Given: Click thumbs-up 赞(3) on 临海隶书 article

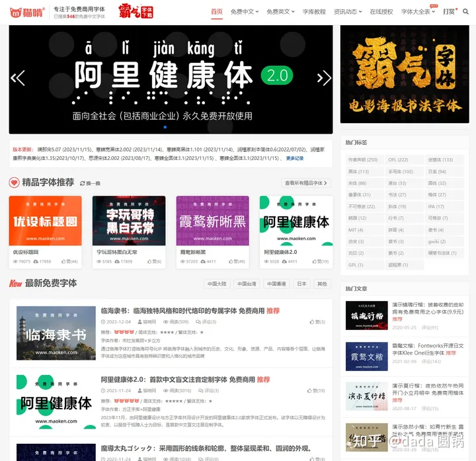Looking at the screenshot, I should (x=317, y=322).
